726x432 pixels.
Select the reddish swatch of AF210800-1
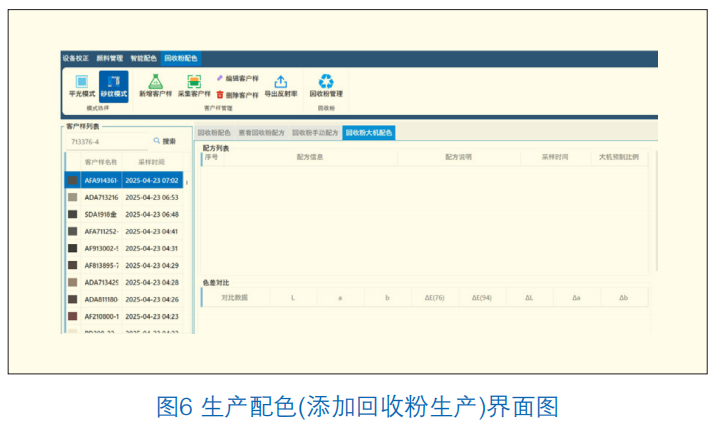click(x=73, y=316)
